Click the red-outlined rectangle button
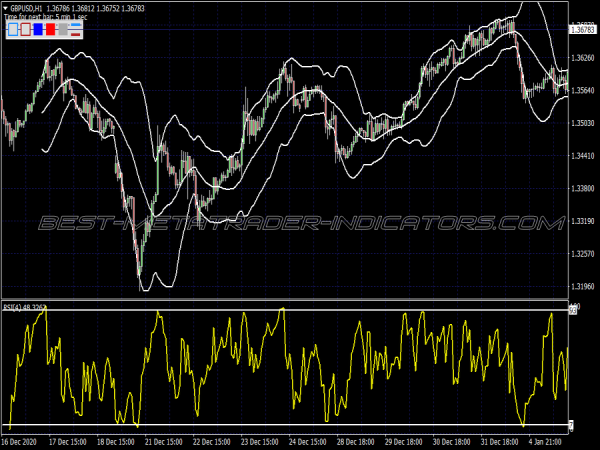 pyautogui.click(x=26, y=29)
